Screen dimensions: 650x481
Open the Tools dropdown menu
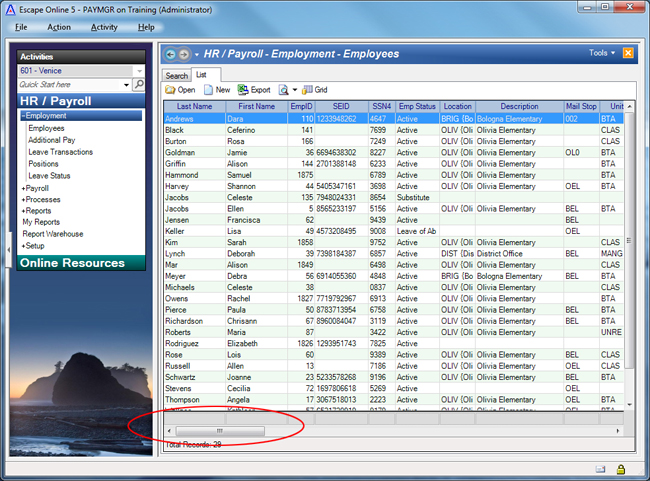tap(602, 53)
